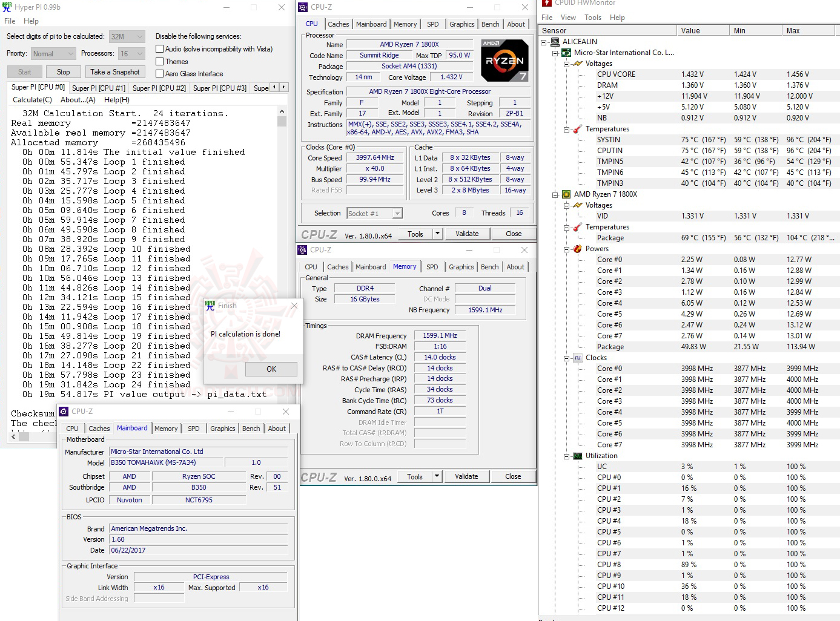Click the vertical scrollbar in the Hyper PI log
This screenshot has width=840, height=621.
pyautogui.click(x=282, y=120)
